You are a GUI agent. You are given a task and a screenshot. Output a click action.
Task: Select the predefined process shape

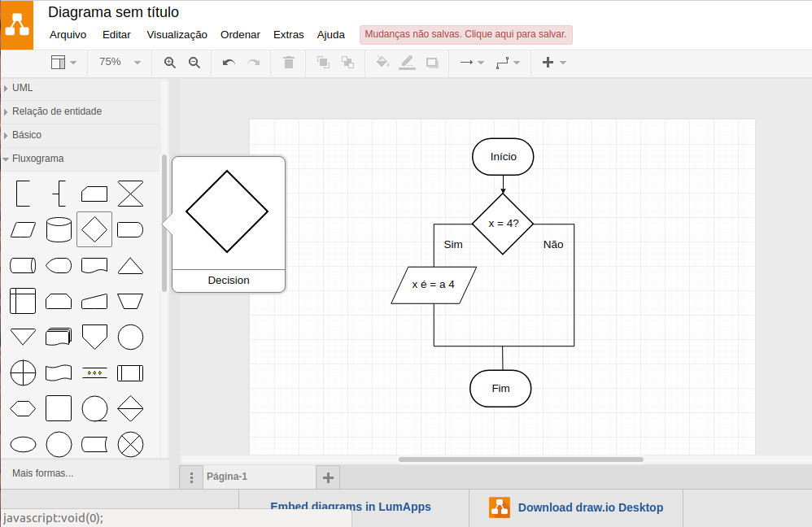click(130, 372)
